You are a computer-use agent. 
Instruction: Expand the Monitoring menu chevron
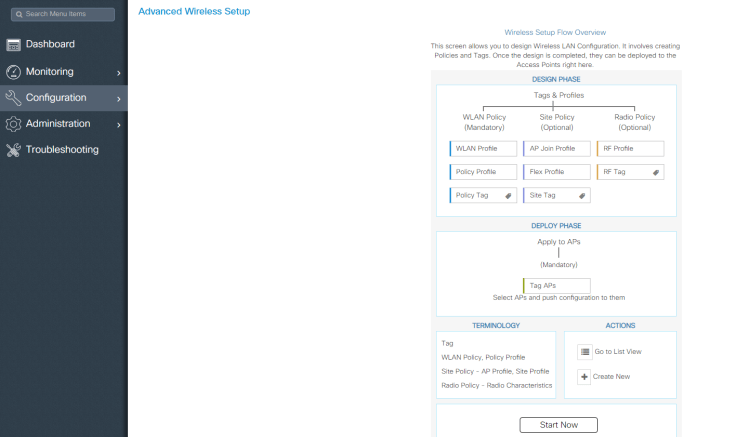click(118, 73)
